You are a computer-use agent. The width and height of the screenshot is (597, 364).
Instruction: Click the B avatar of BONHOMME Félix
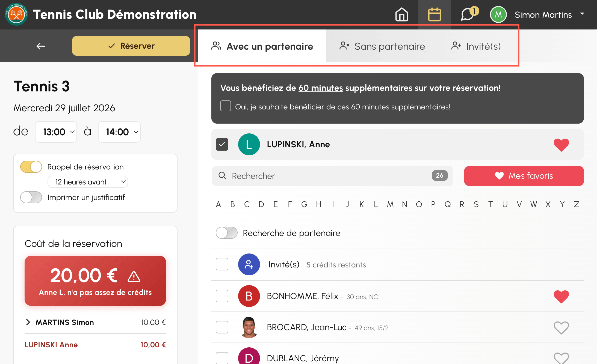click(x=249, y=296)
